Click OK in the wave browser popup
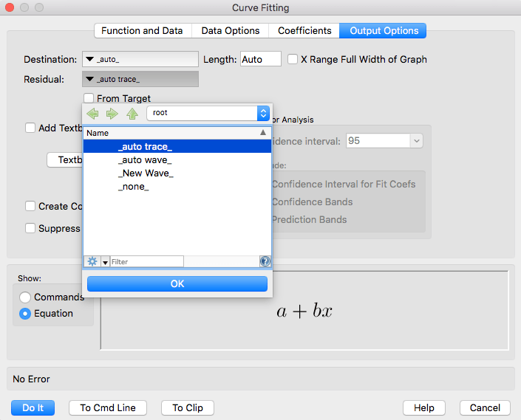The height and width of the screenshot is (420, 521). click(x=177, y=283)
